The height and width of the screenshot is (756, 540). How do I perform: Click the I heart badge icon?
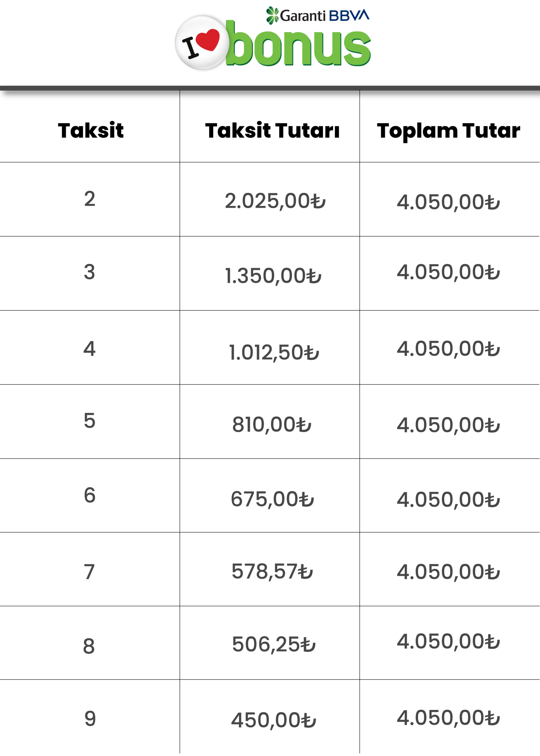point(202,43)
